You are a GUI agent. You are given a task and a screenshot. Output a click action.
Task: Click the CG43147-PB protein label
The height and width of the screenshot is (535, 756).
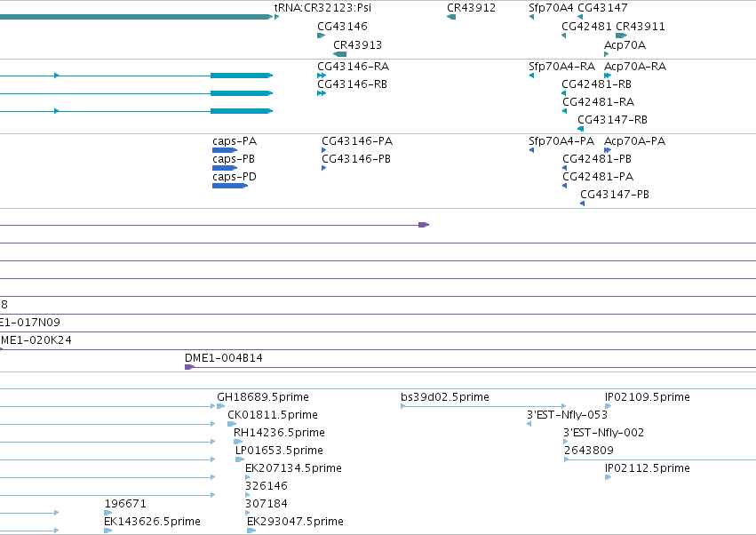click(615, 195)
